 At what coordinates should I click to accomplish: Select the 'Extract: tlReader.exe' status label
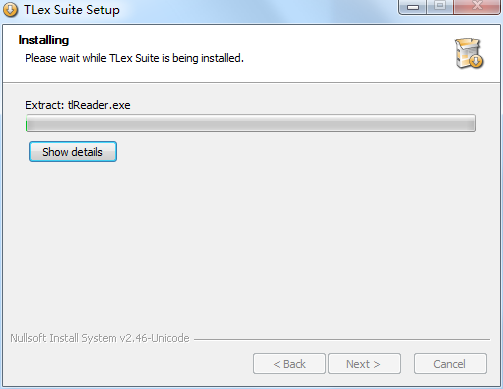click(78, 105)
